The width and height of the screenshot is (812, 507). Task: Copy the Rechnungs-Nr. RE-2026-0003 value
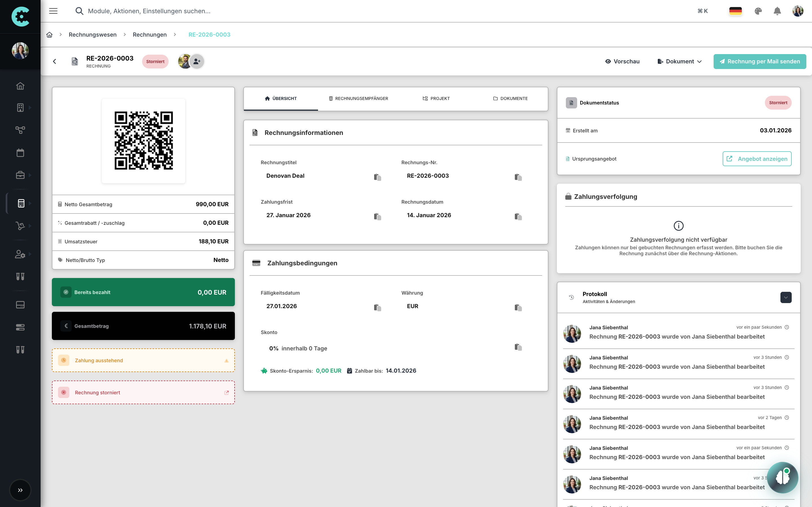(518, 177)
